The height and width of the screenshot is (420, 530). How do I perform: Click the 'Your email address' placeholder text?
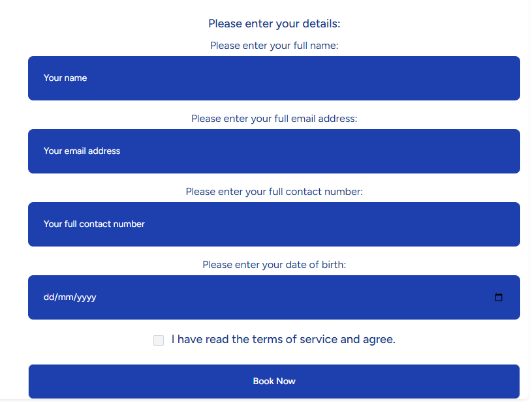tap(82, 151)
